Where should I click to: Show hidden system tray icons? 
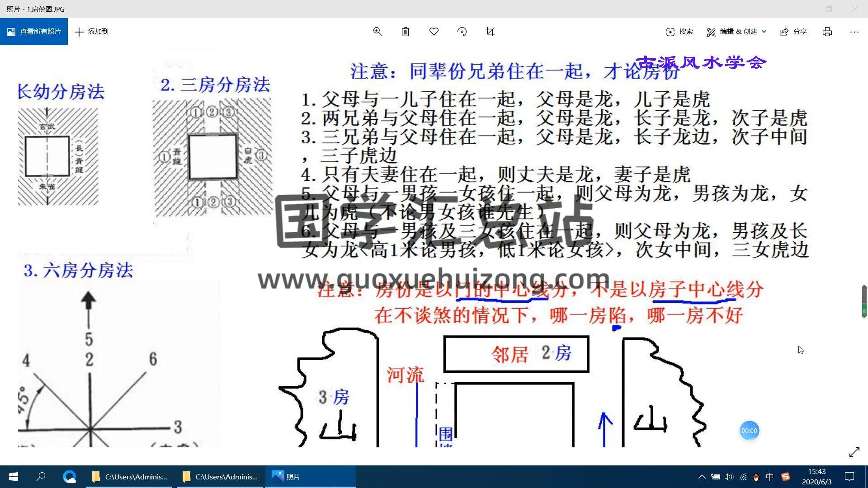pyautogui.click(x=702, y=477)
